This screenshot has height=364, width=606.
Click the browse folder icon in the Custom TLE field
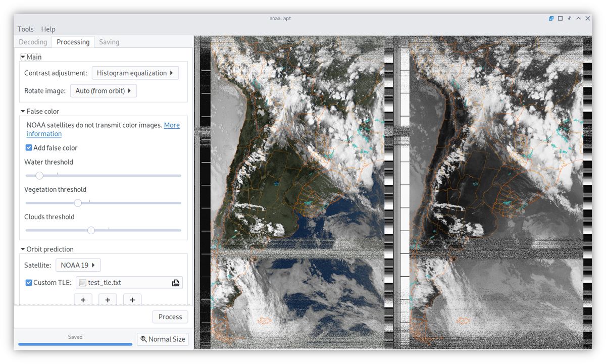point(175,283)
